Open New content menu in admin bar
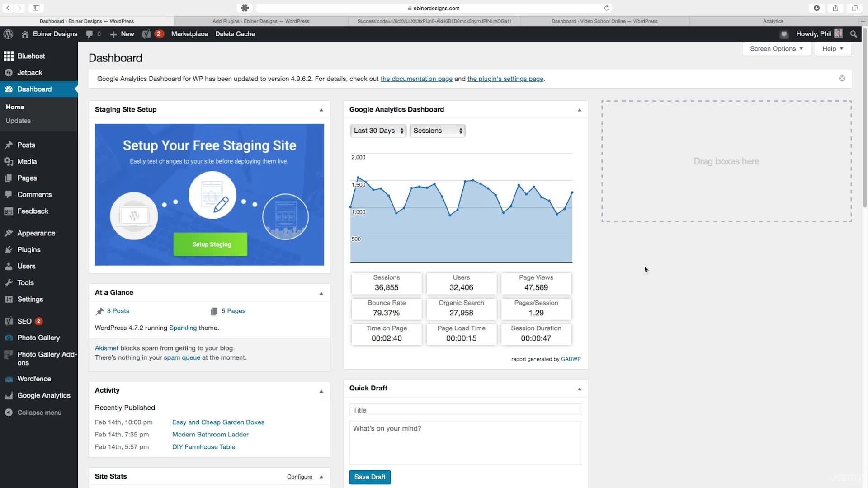Viewport: 868px width, 488px height. coord(122,34)
